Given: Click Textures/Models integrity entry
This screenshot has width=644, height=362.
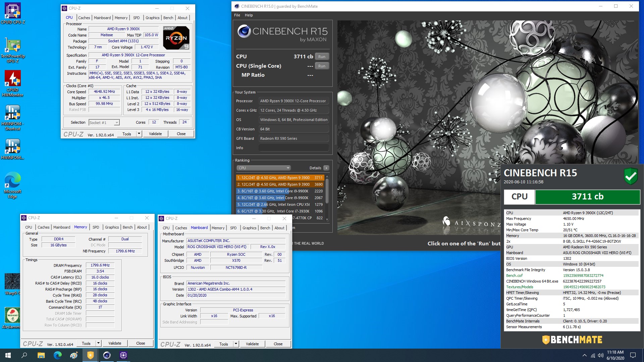Looking at the screenshot, I should pos(572,287).
